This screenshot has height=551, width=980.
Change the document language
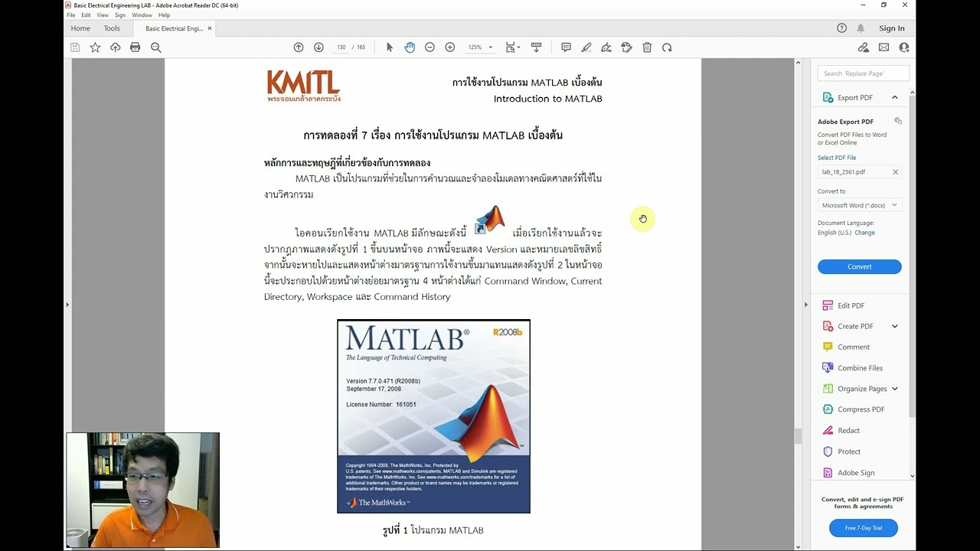pos(864,233)
